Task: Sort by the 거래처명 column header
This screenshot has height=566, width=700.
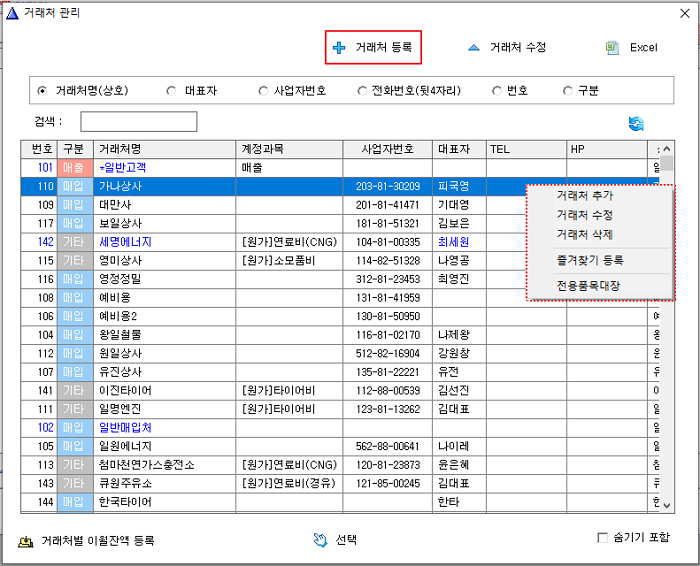Action: click(164, 149)
